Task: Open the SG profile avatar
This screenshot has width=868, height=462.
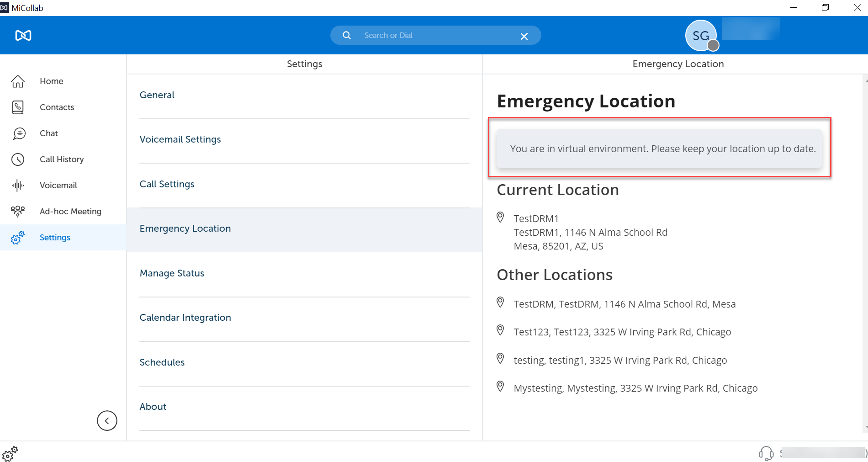Action: tap(701, 36)
